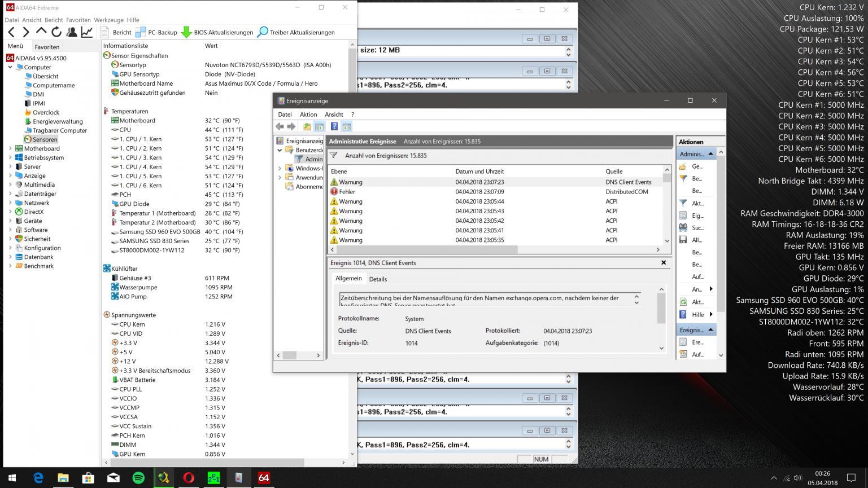This screenshot has width=868, height=488.
Task: Go up one level in AIDA64
Action: (x=41, y=32)
